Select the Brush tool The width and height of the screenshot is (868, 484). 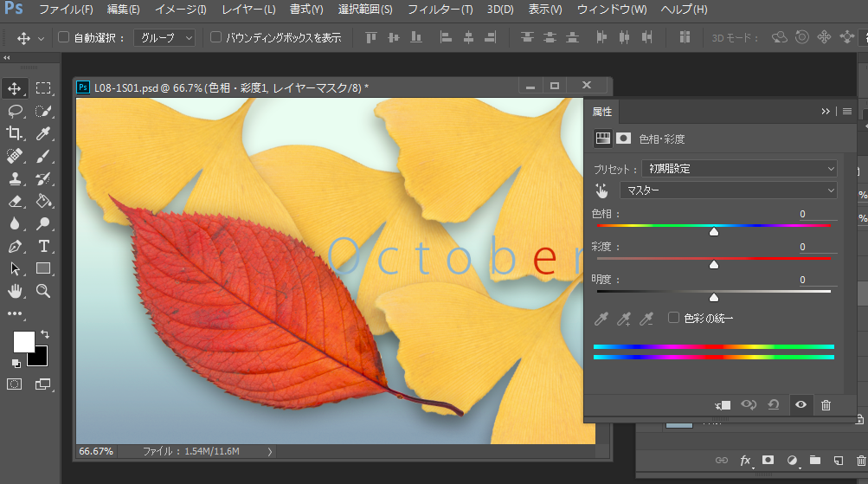[x=43, y=156]
